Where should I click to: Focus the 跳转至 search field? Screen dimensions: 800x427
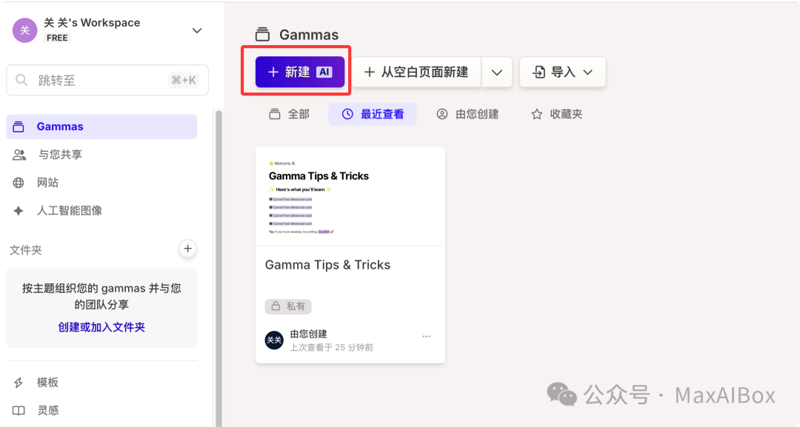click(x=107, y=80)
